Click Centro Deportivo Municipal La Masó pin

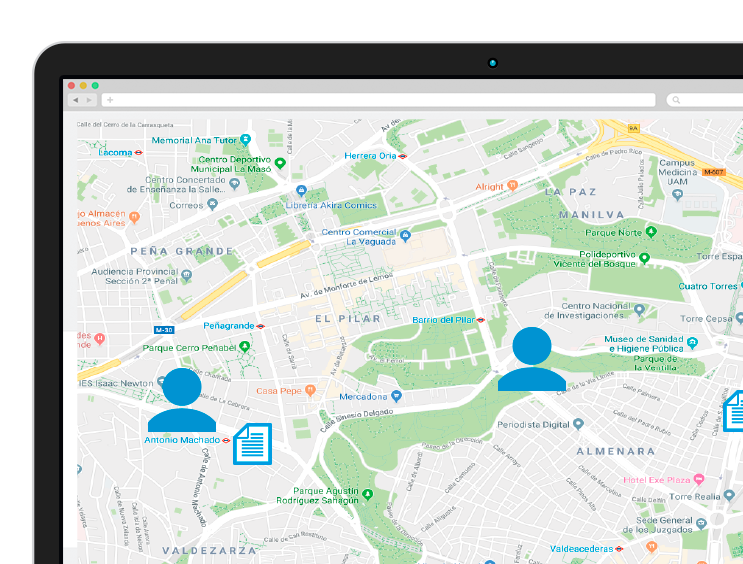point(280,163)
